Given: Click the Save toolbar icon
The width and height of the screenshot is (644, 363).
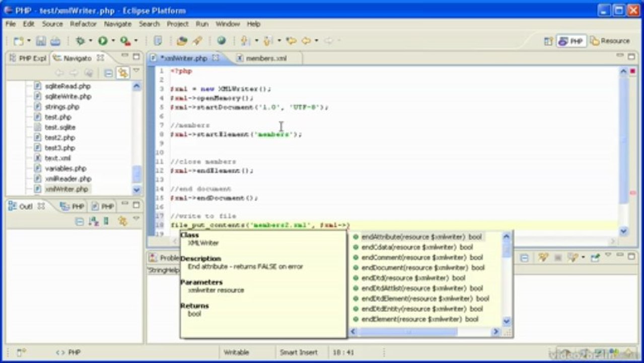Looking at the screenshot, I should point(41,41).
